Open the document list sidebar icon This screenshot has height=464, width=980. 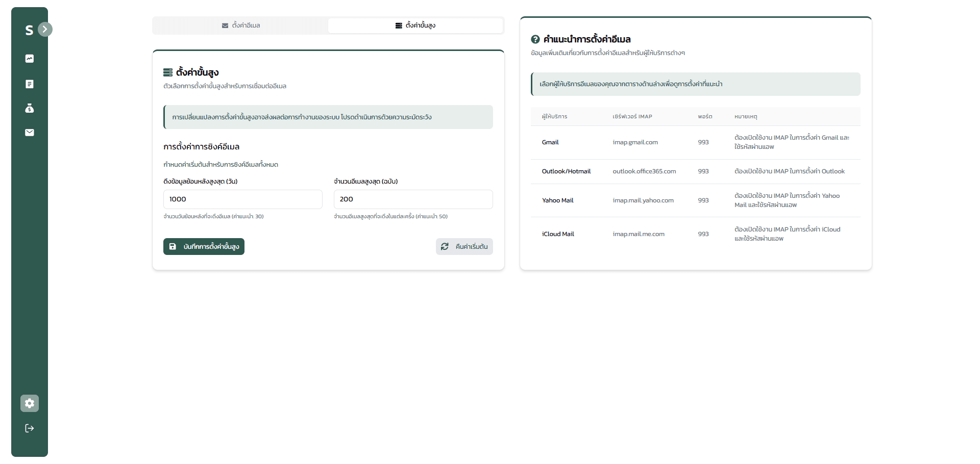coord(30,84)
